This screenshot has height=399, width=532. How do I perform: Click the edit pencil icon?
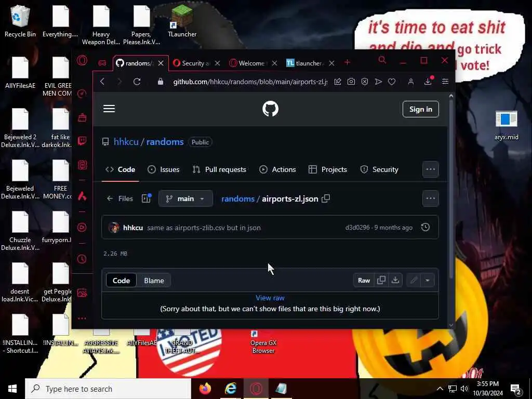point(414,280)
